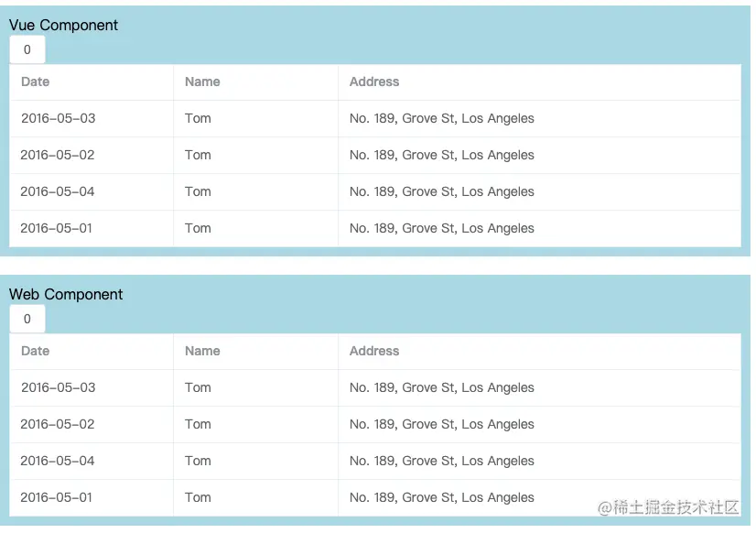Click Name column header in Vue Component table
The height and width of the screenshot is (533, 756).
pos(202,82)
